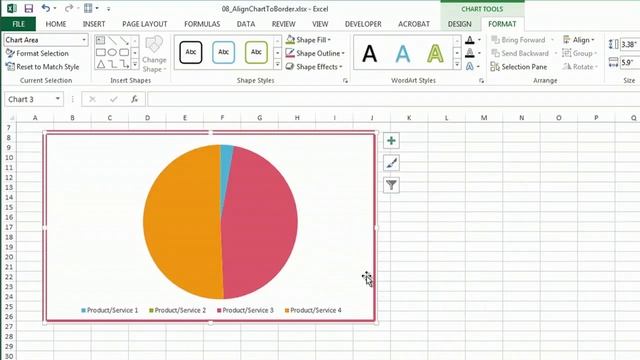Expand the WordArt Styles gallery More arrow
This screenshot has height=360, width=640.
457,64
